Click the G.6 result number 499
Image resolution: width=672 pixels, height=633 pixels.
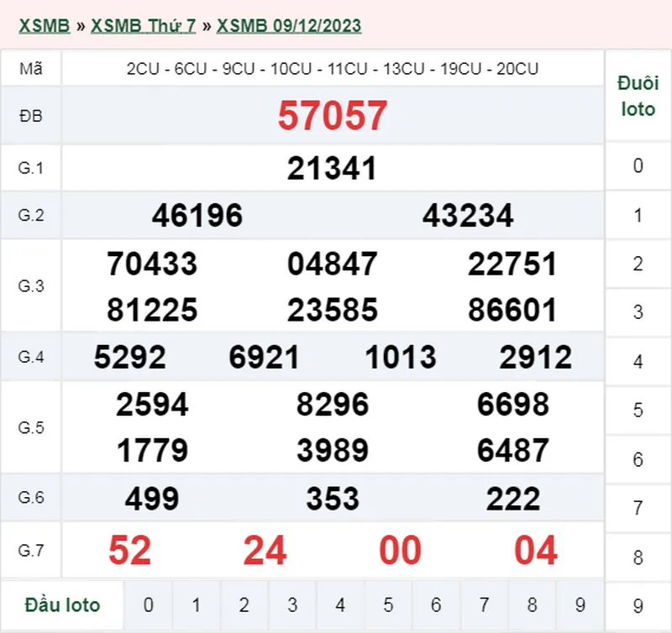click(152, 500)
